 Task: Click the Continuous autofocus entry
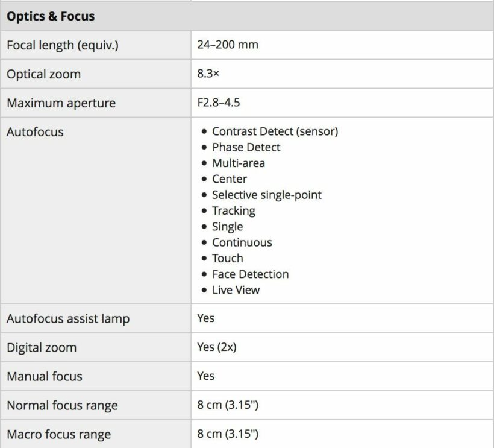point(242,242)
